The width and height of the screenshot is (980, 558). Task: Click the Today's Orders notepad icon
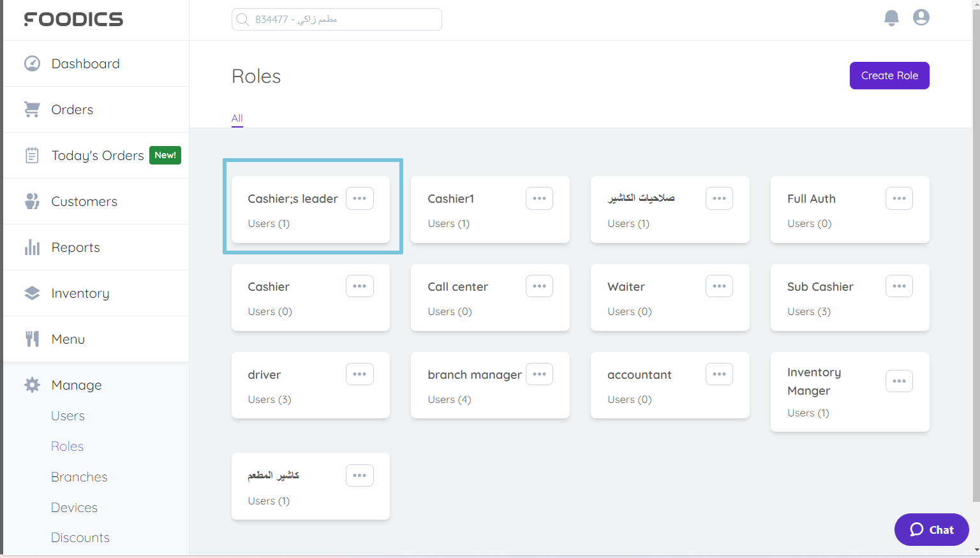coord(32,155)
